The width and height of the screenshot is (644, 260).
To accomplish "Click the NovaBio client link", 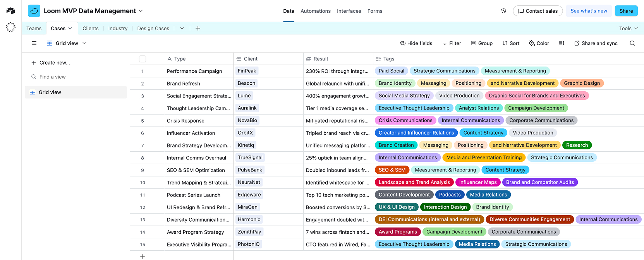I will tap(247, 120).
